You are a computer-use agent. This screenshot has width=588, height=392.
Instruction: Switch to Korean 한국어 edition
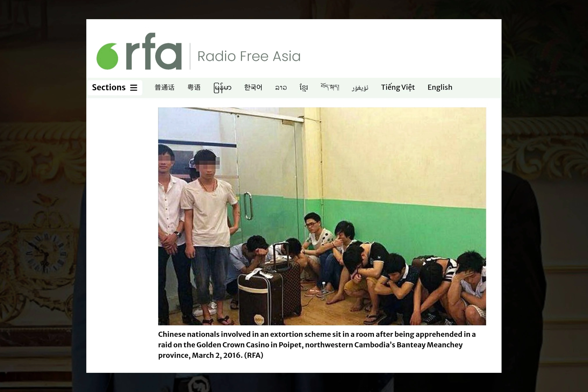[253, 87]
